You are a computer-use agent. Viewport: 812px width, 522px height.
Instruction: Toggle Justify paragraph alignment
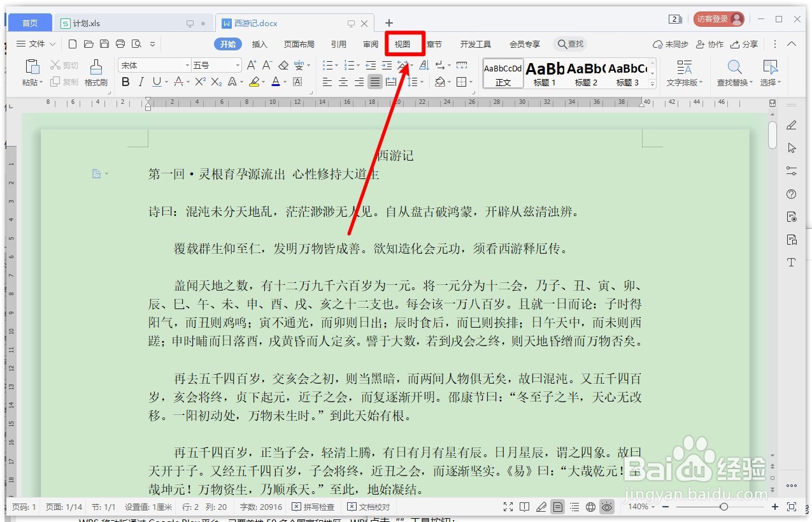pyautogui.click(x=375, y=82)
